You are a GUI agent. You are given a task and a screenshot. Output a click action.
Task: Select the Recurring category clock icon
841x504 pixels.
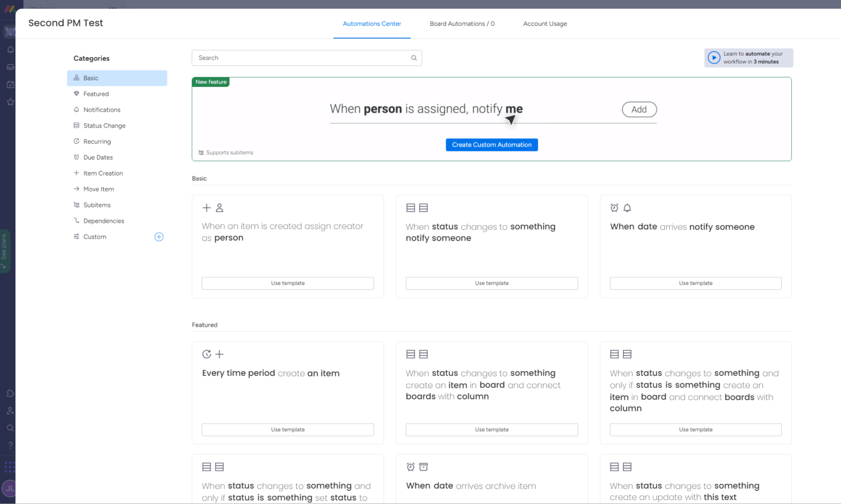(76, 141)
